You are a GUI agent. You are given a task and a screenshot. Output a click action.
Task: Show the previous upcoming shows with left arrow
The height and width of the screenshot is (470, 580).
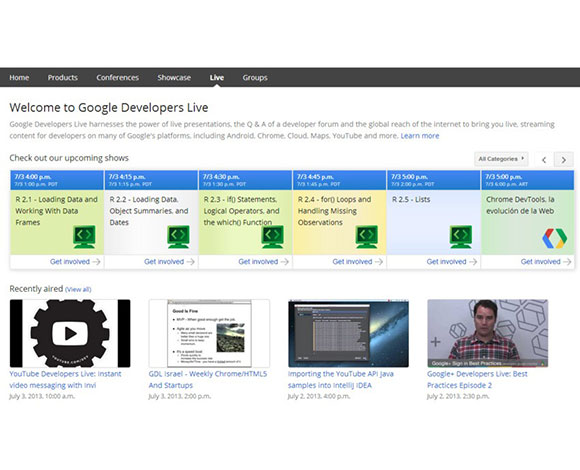pos(544,160)
